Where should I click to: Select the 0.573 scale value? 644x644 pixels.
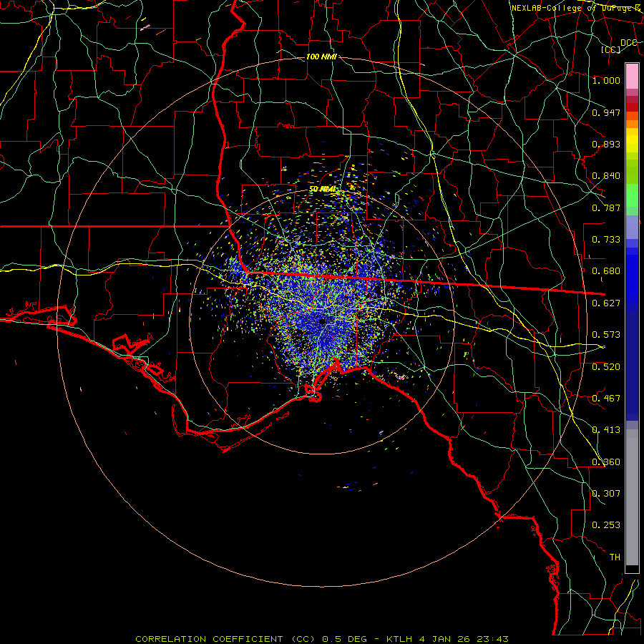606,335
